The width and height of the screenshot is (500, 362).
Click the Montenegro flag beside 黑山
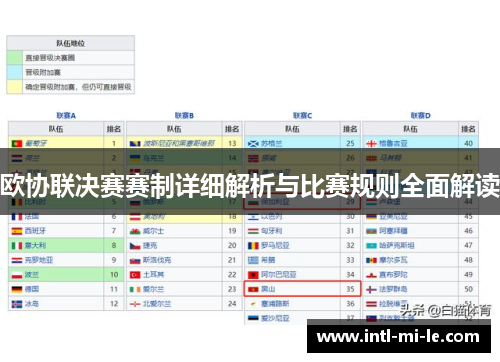(x=253, y=289)
